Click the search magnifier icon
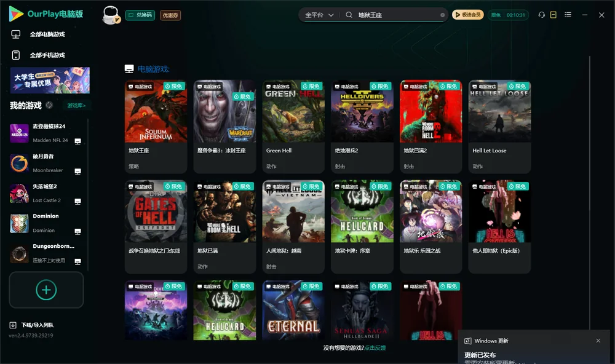 pos(349,15)
